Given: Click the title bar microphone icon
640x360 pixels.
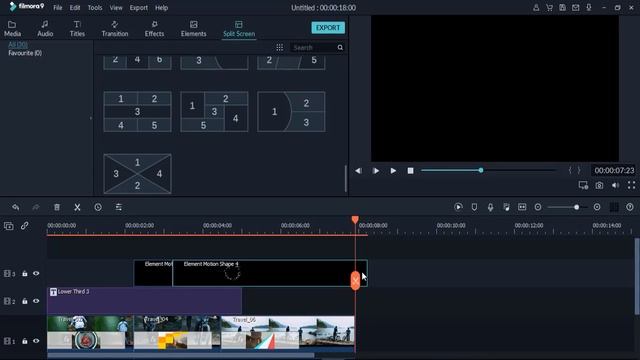Looking at the screenshot, I should pyautogui.click(x=589, y=8).
